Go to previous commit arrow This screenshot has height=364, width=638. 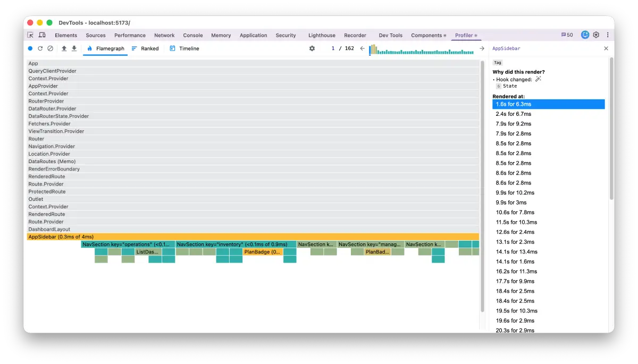362,48
